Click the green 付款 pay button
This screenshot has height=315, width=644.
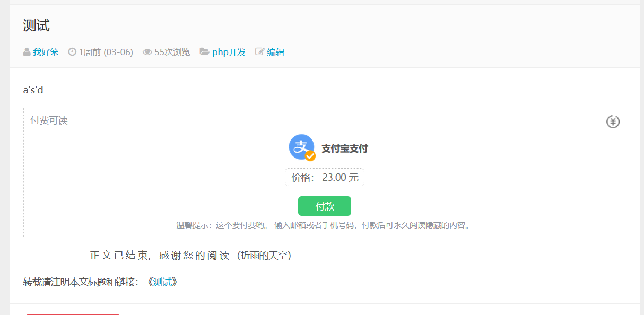[x=325, y=206]
